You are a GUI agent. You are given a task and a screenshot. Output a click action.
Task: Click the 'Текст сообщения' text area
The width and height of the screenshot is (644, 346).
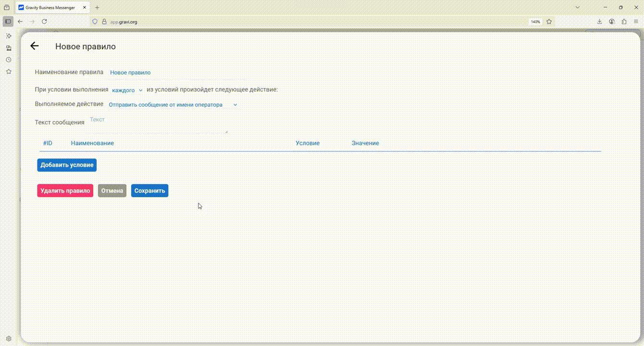[158, 124]
